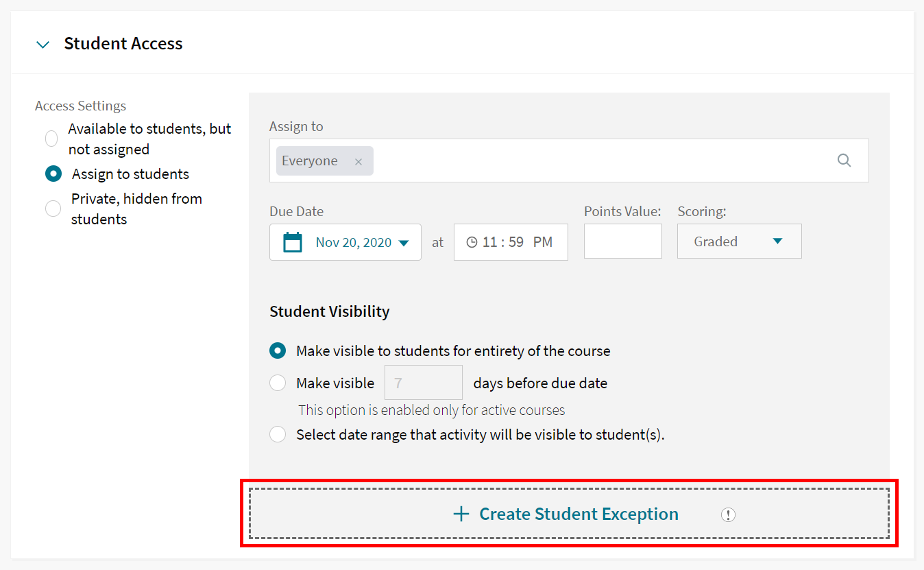Click the plus icon beside Create Student Exception
Screen dimensions: 924x570
tap(460, 514)
